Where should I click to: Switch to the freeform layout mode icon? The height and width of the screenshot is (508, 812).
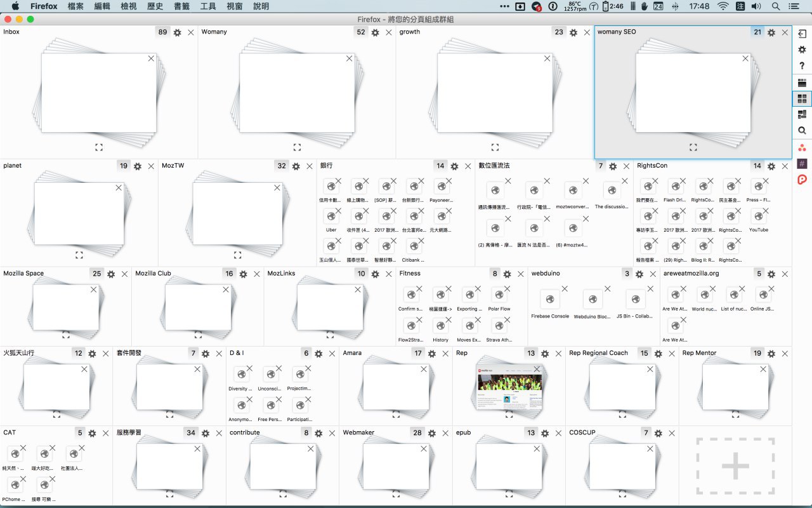pyautogui.click(x=802, y=114)
